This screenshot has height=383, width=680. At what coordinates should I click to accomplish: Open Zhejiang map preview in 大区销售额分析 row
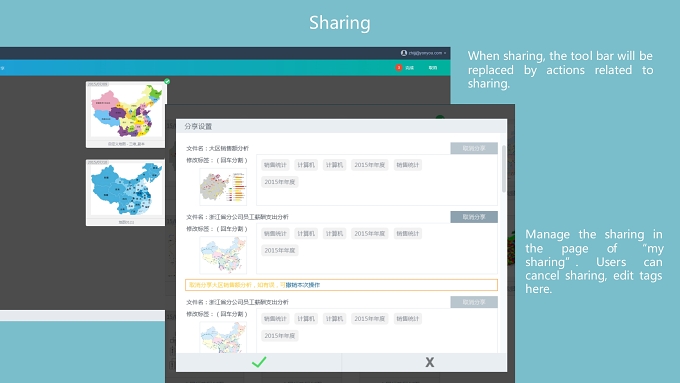tap(223, 187)
